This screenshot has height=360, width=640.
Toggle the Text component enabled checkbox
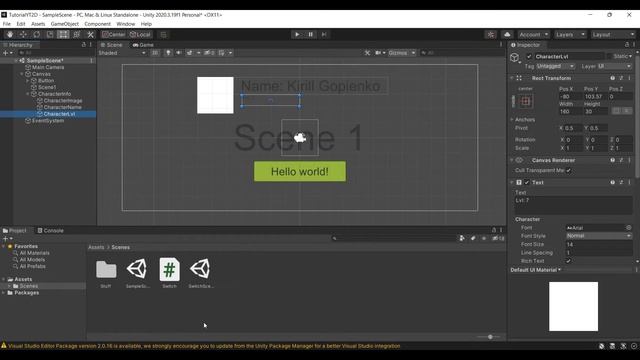point(527,182)
